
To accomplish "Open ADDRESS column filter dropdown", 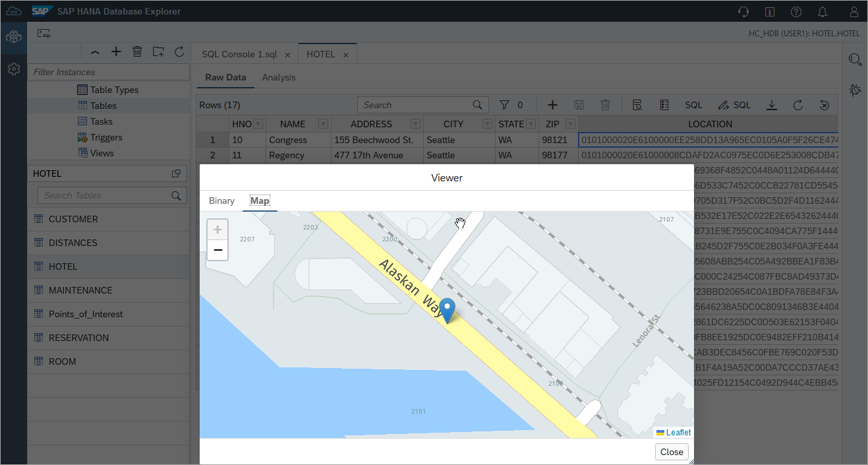I will pos(416,124).
